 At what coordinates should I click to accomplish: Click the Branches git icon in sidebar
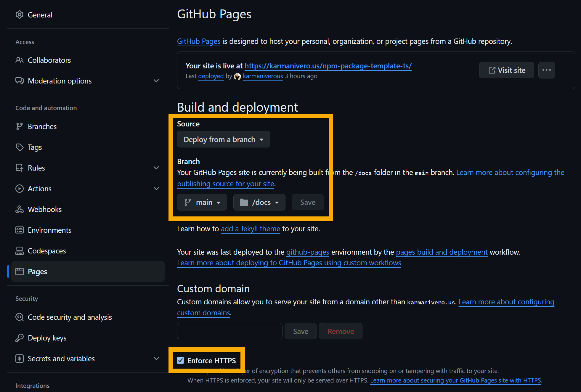pos(20,126)
